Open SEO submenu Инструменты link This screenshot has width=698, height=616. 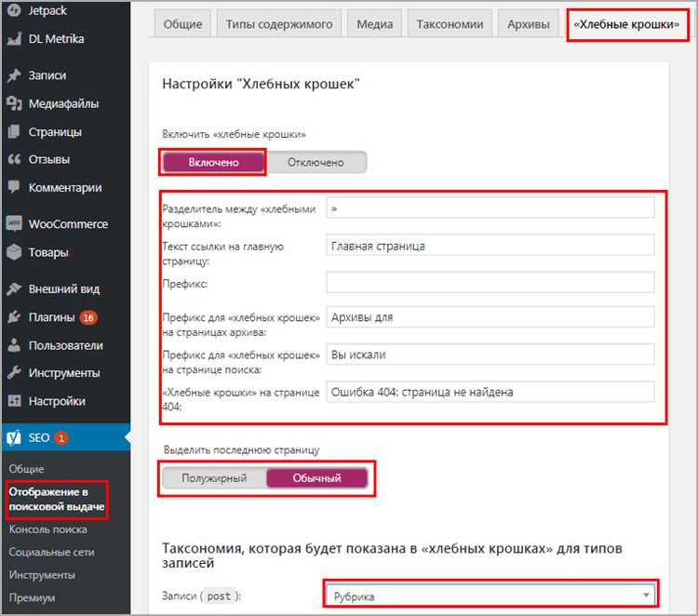[42, 575]
